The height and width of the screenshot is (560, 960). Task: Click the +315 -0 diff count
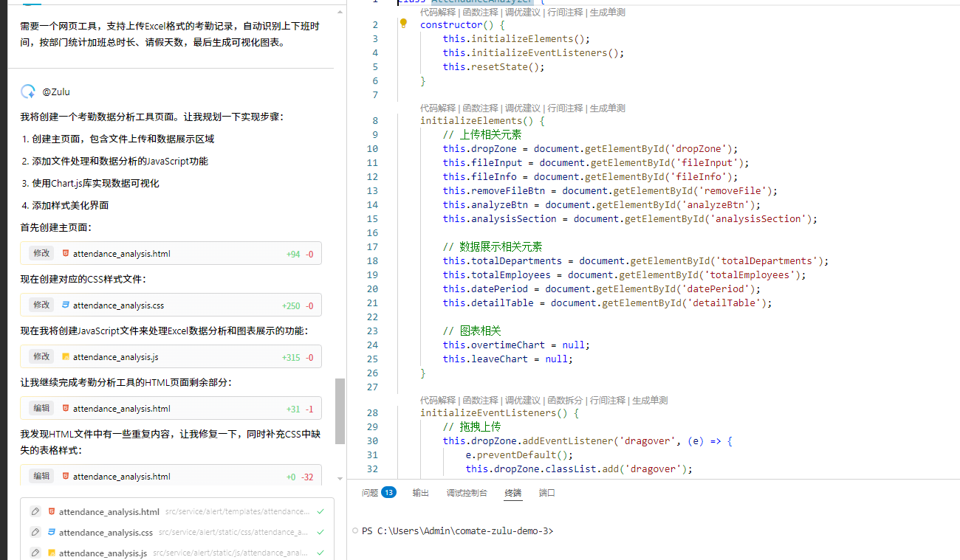[x=298, y=357]
